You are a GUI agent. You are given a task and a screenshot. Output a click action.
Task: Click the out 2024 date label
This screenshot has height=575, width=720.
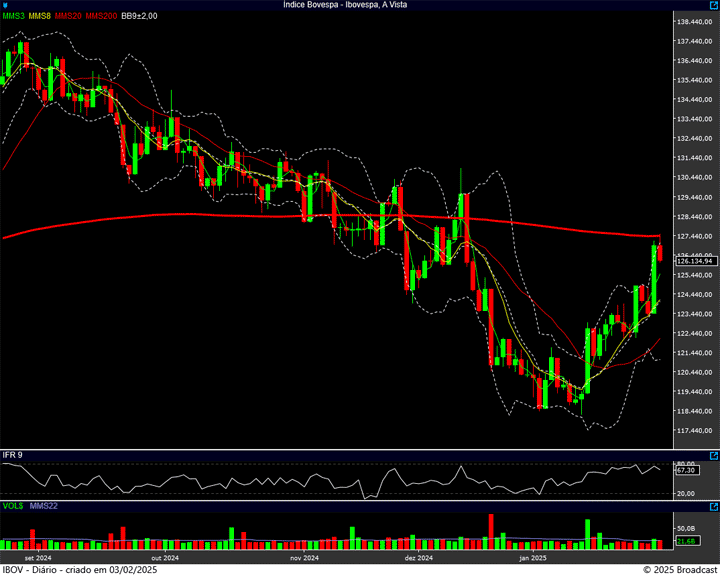(165, 558)
